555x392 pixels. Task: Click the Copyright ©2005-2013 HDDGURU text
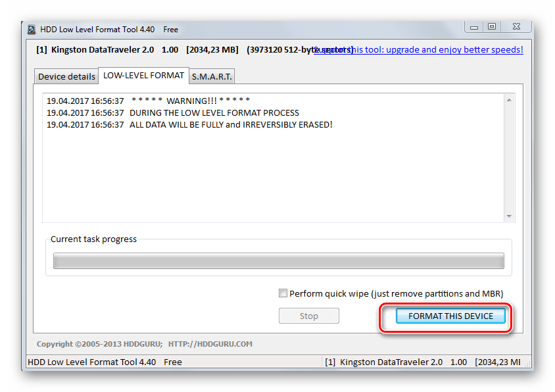[99, 344]
